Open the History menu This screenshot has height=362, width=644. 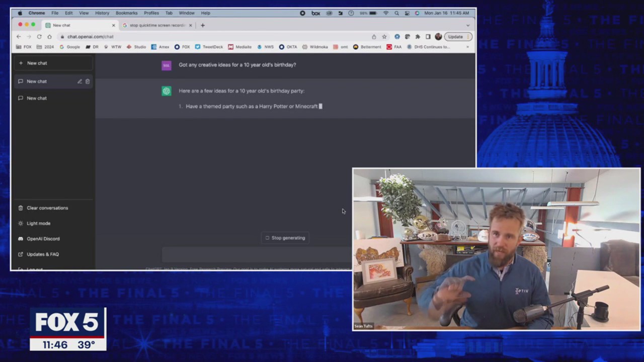tap(102, 13)
